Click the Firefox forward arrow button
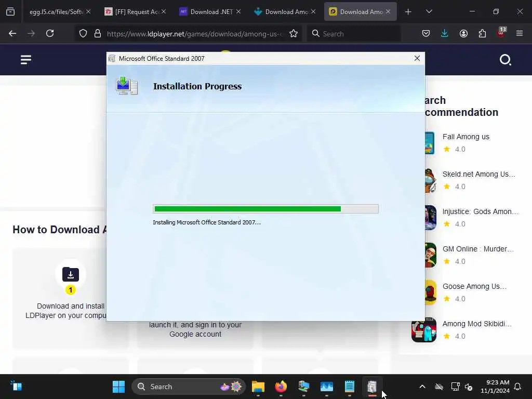Image resolution: width=532 pixels, height=399 pixels. pos(31,34)
